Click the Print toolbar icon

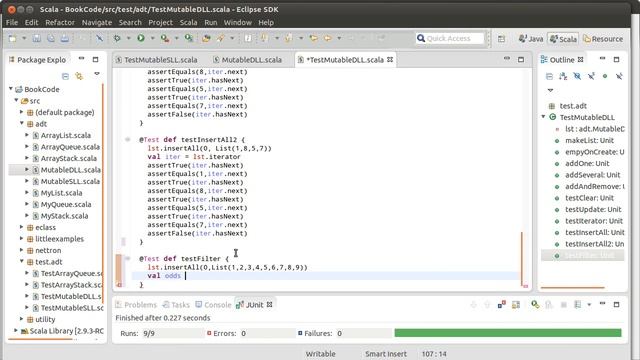coord(64,38)
